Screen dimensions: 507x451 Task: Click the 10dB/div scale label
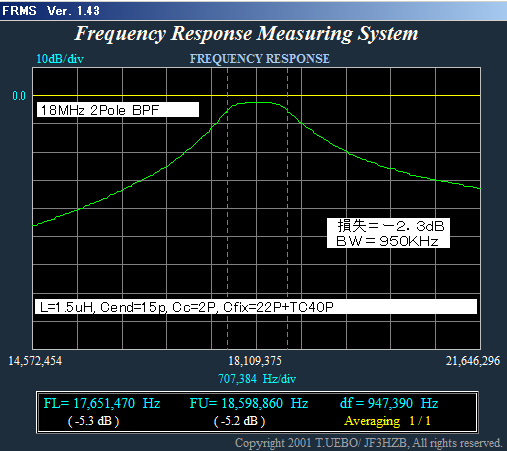click(x=60, y=59)
